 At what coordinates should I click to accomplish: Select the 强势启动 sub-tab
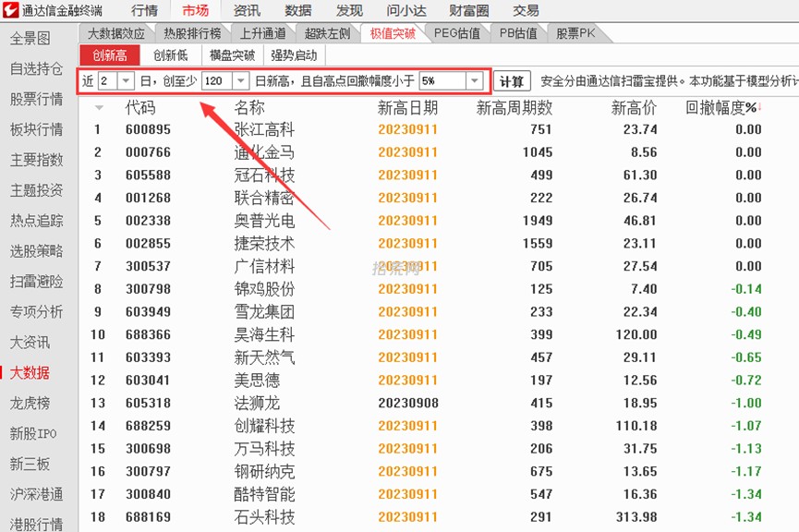[x=294, y=55]
